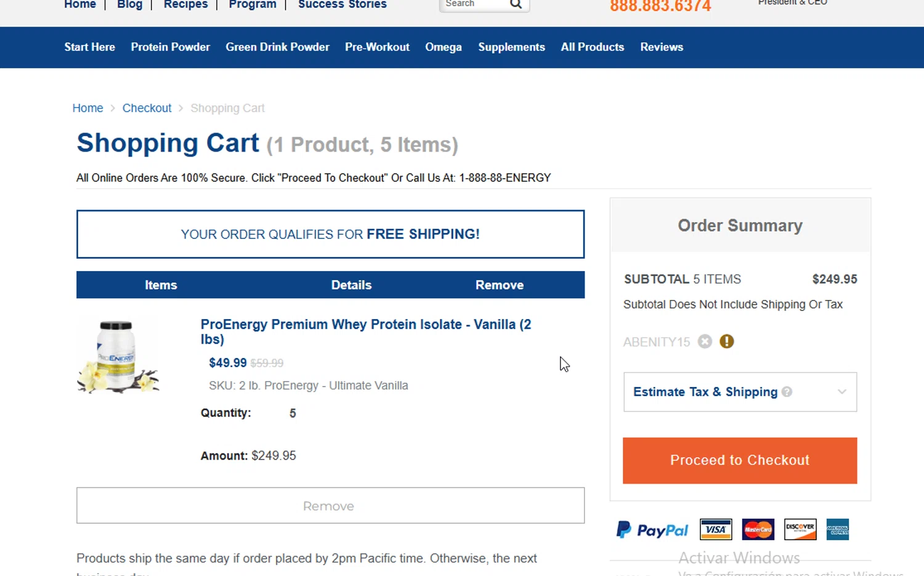The height and width of the screenshot is (576, 924).
Task: Click the vanilla protein product thumbnail
Action: (118, 357)
